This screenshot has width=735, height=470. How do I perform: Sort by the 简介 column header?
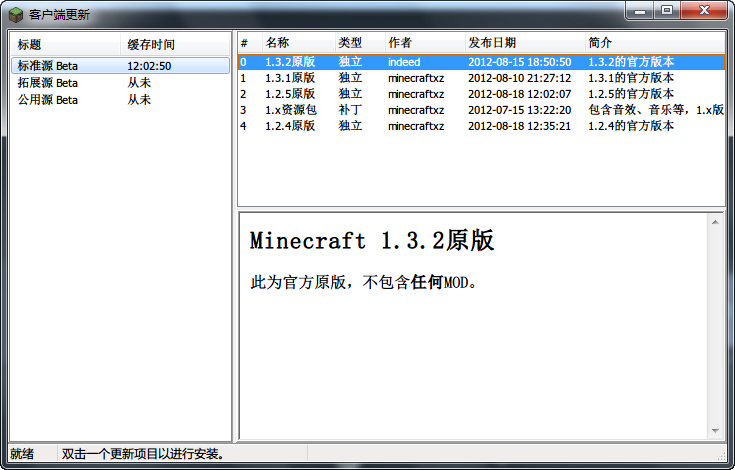click(x=655, y=43)
